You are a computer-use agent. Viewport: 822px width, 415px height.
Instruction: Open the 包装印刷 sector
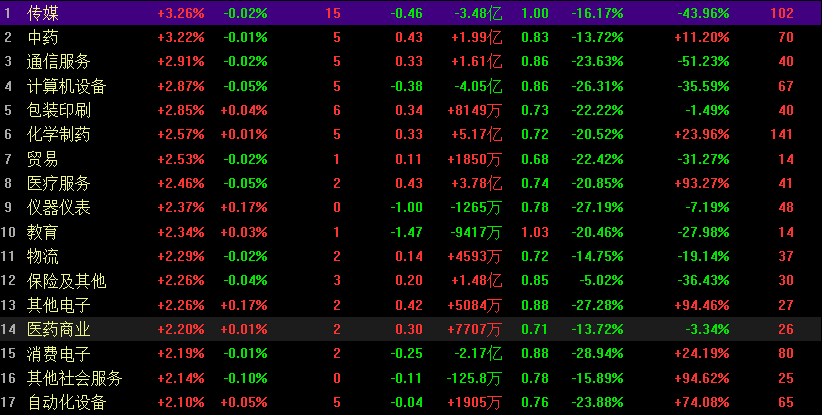click(58, 110)
